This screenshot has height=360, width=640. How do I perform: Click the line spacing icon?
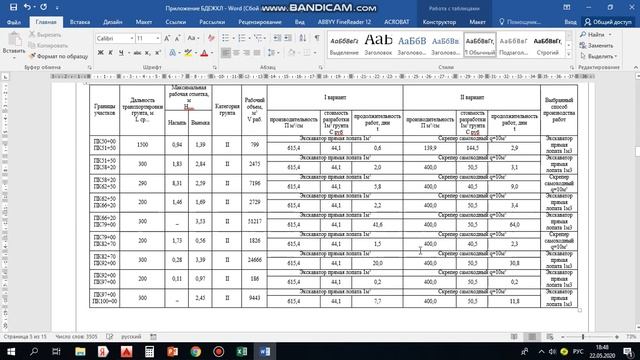[x=271, y=53]
